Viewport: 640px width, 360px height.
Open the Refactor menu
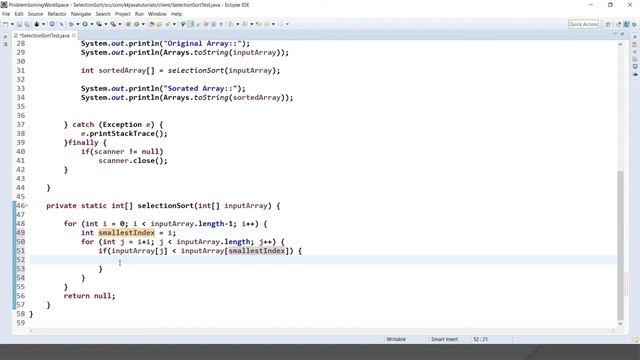57,14
